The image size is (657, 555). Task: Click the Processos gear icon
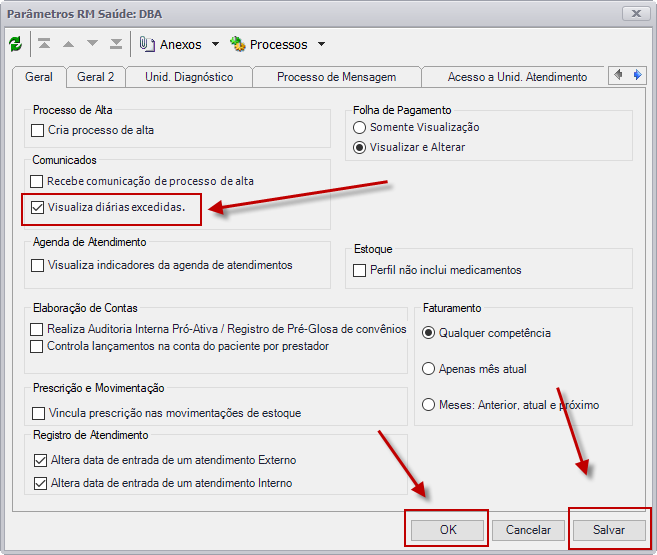tap(238, 44)
